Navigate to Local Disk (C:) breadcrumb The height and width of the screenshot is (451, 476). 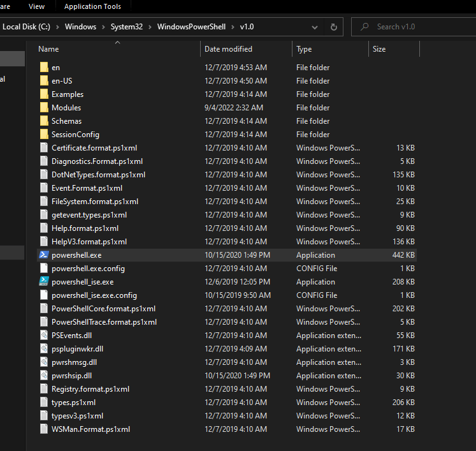(26, 27)
